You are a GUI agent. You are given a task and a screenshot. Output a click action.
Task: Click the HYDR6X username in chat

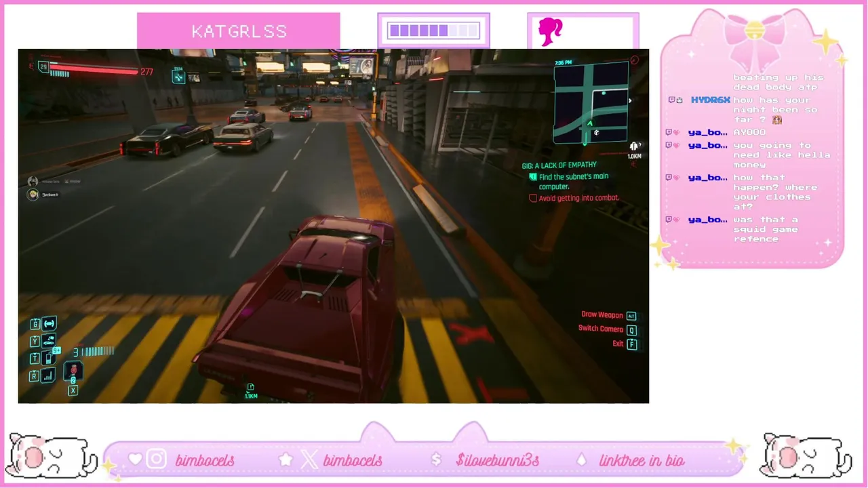[710, 100]
